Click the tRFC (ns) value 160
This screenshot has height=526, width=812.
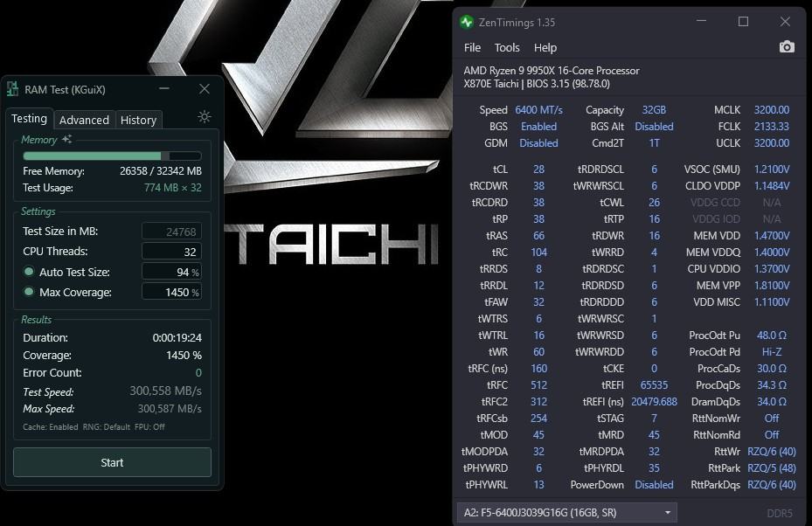(x=538, y=368)
